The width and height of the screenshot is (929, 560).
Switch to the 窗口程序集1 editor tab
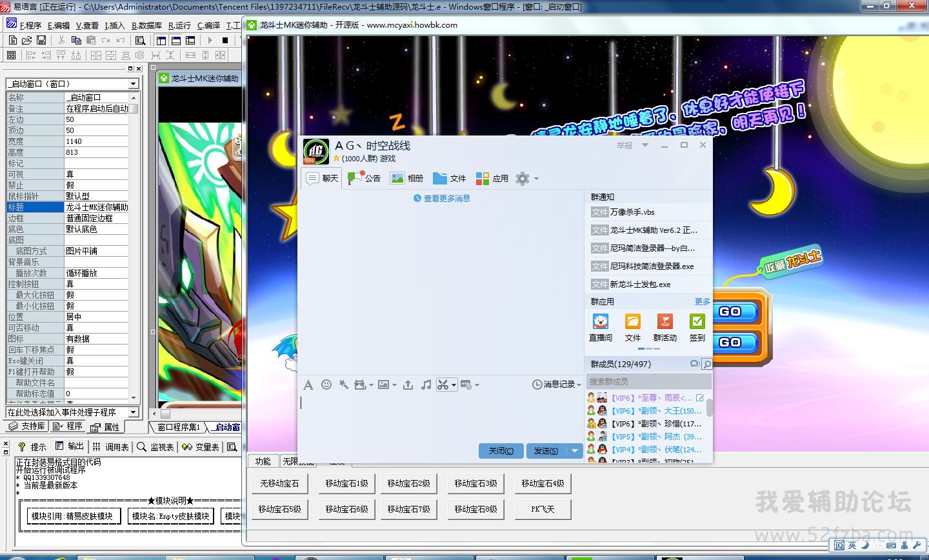click(179, 427)
